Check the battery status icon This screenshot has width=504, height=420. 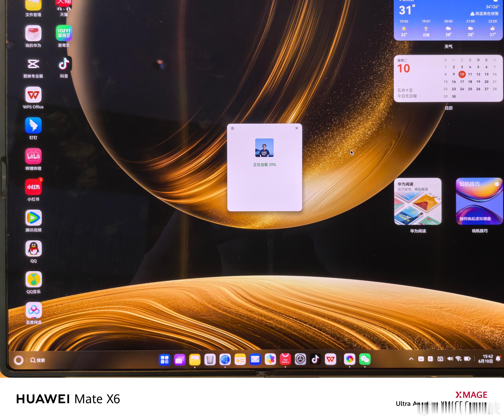pos(467,359)
